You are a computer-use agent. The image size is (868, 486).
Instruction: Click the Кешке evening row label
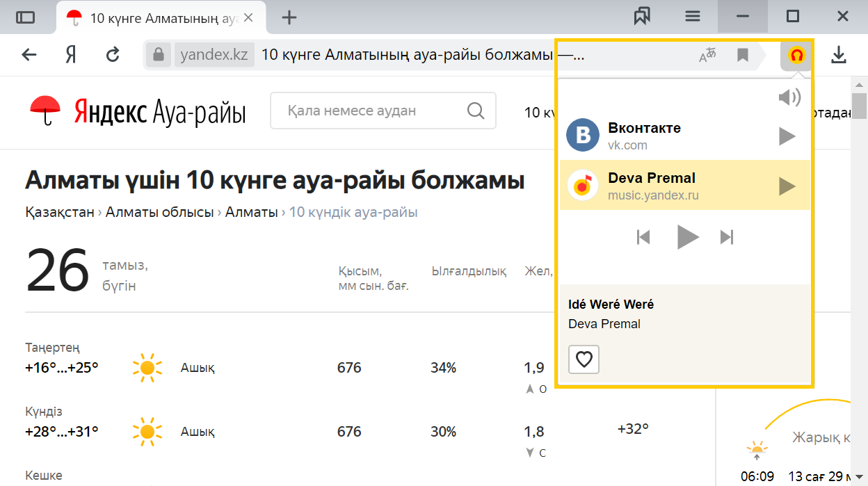click(44, 476)
